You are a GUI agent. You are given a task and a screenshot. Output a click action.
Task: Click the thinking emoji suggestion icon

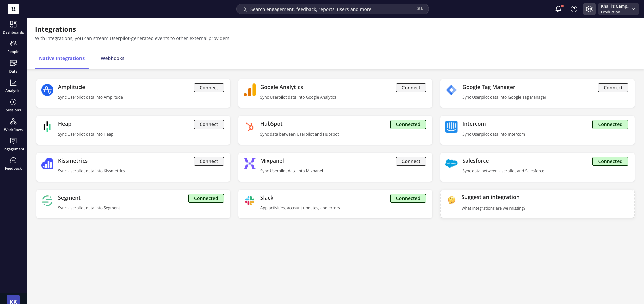(x=452, y=200)
